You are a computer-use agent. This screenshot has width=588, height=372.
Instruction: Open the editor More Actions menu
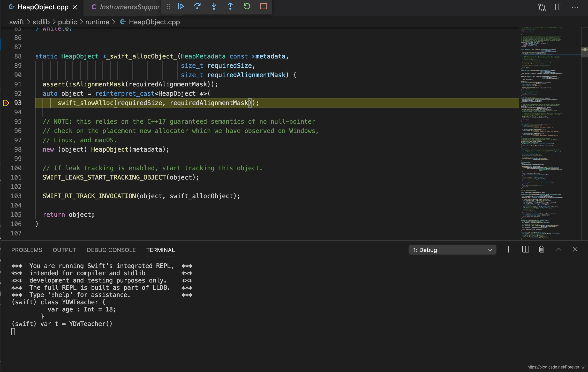pyautogui.click(x=575, y=7)
